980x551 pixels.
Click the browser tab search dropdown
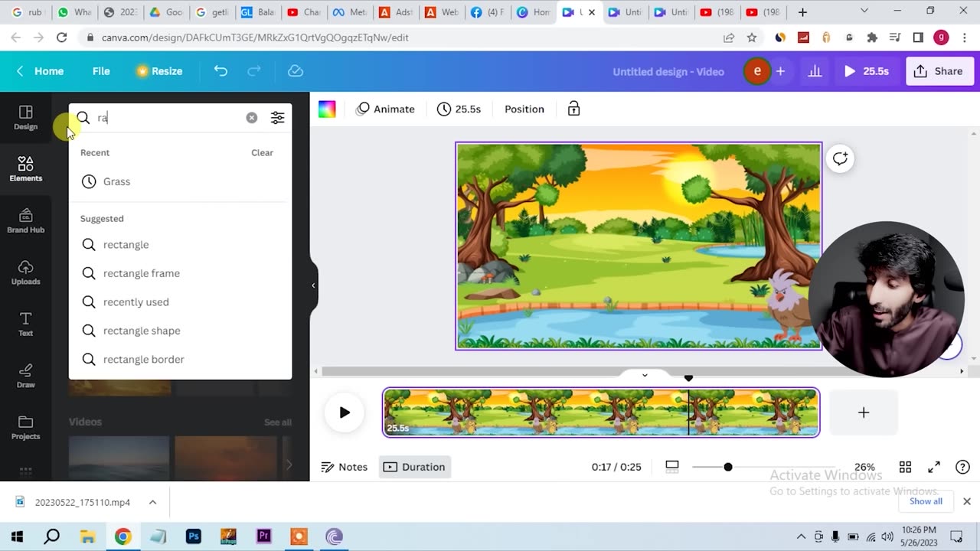[864, 11]
